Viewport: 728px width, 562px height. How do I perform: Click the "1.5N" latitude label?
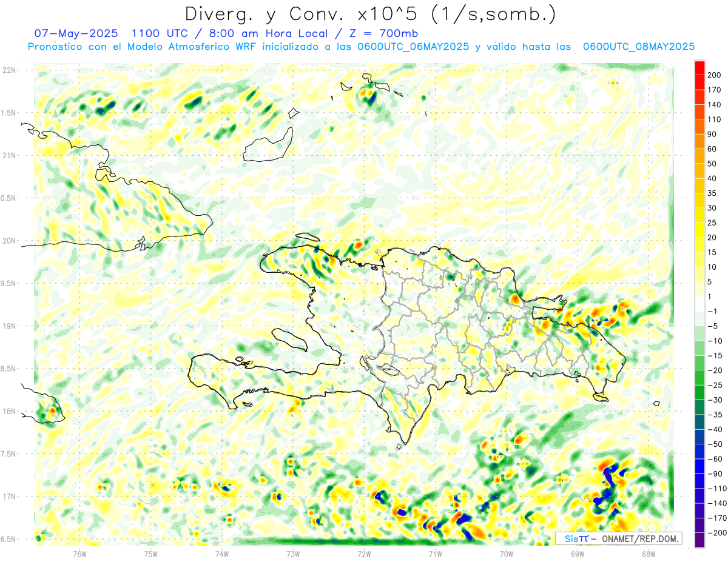point(8,113)
